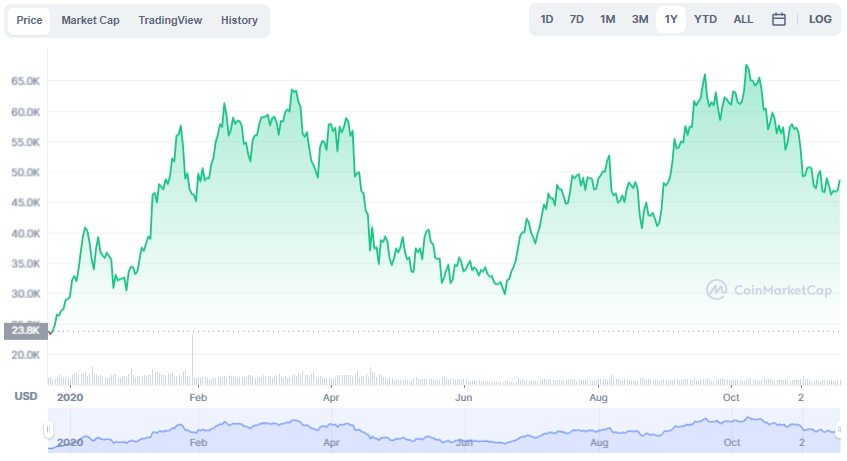
Task: Set chart range to 7D
Action: pyautogui.click(x=576, y=19)
